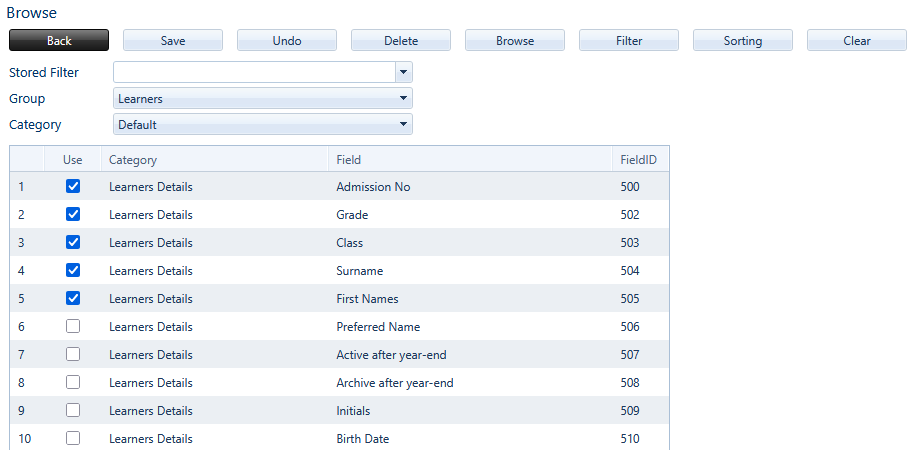Click FieldID value 510
Viewport: 912px width, 450px height.
630,438
